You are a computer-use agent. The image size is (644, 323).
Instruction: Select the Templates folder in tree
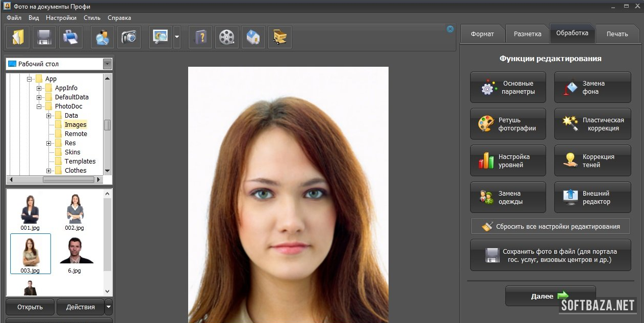coord(80,162)
